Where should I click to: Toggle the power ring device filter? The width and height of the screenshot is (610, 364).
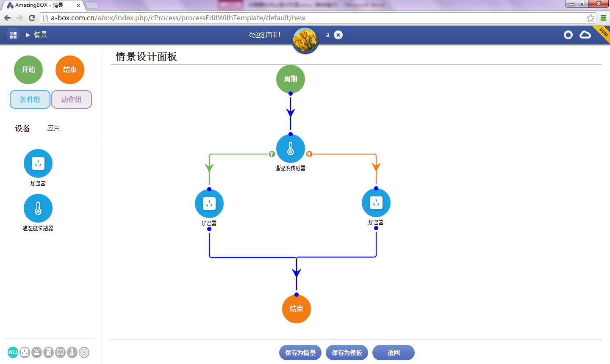pos(84,352)
